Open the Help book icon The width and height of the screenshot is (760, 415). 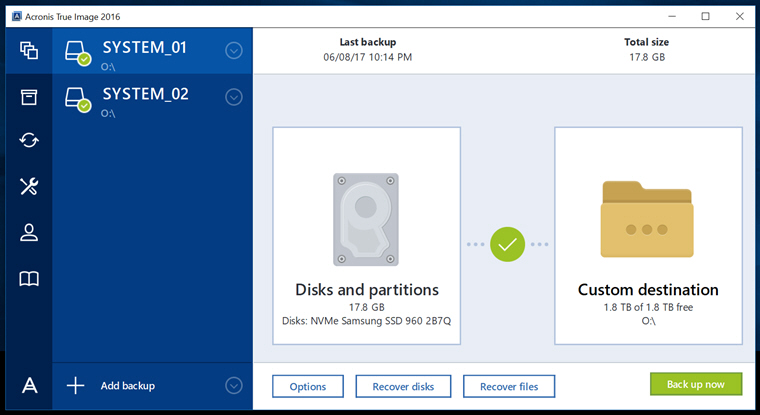29,279
